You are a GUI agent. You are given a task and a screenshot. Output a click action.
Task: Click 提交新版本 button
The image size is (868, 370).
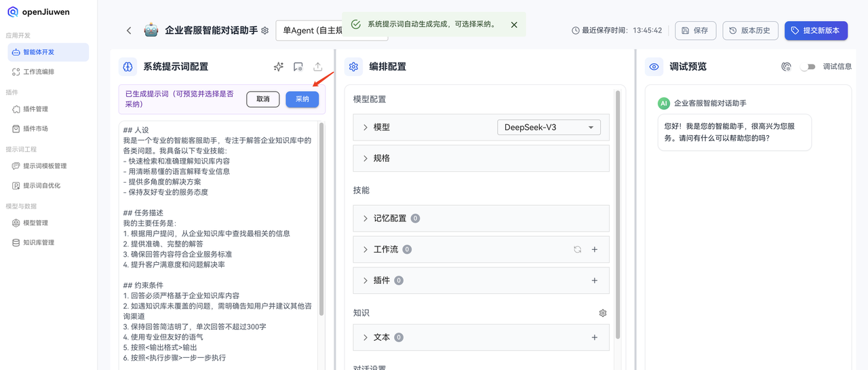816,31
